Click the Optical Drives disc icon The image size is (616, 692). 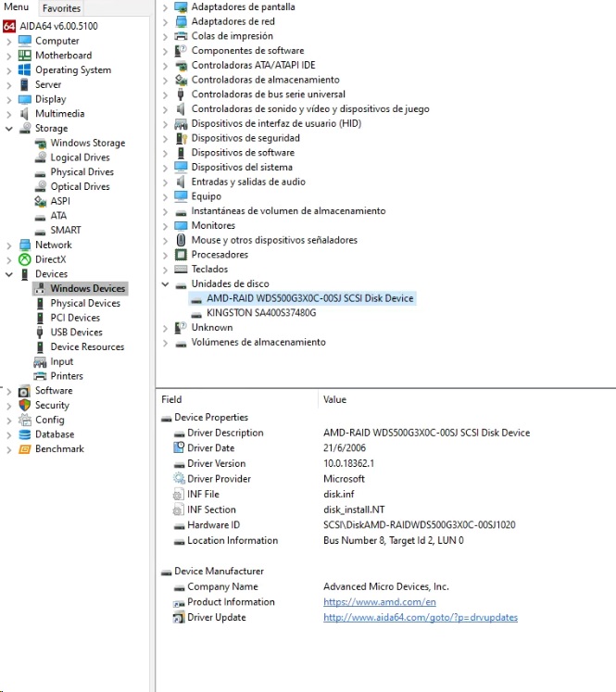click(41, 187)
